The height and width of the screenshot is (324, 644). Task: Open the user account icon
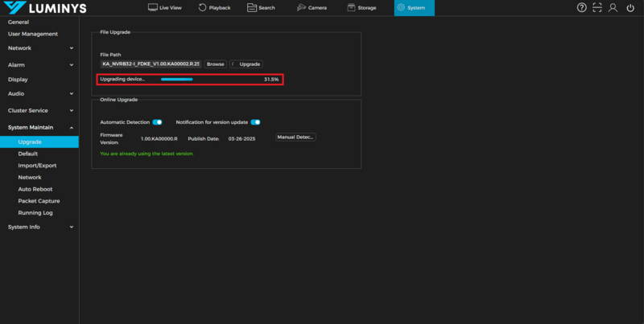[x=613, y=7]
